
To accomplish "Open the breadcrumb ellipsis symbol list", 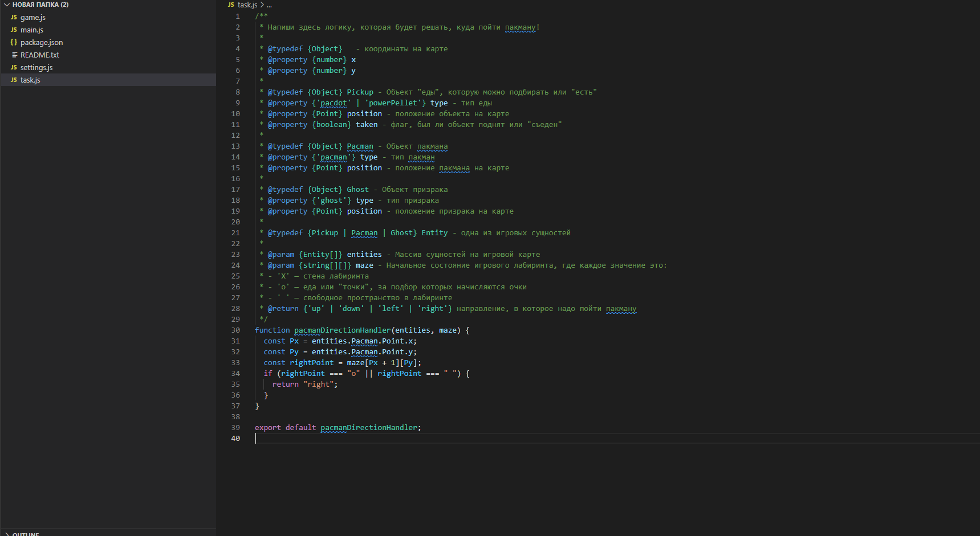I will (269, 5).
